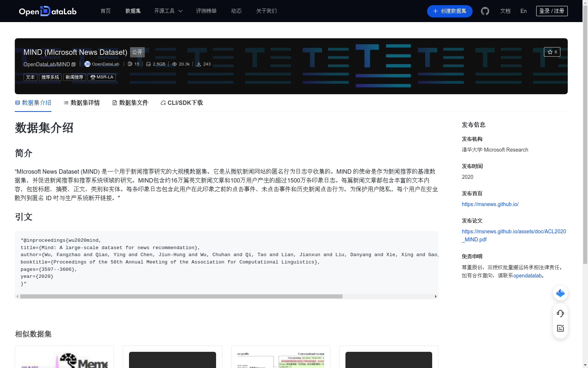Click the 创建数据集 button

click(449, 11)
